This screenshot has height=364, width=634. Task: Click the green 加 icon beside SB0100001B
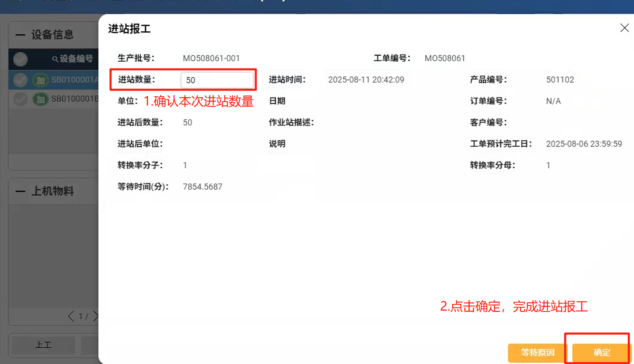point(40,99)
